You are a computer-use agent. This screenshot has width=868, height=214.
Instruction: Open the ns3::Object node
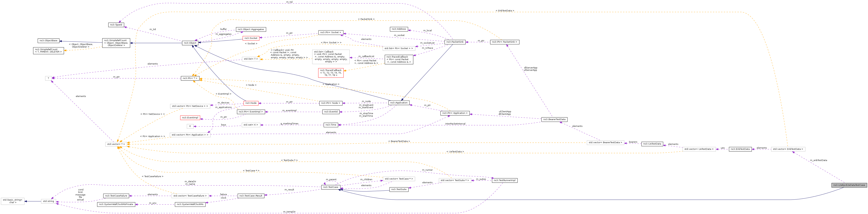pyautogui.click(x=190, y=43)
